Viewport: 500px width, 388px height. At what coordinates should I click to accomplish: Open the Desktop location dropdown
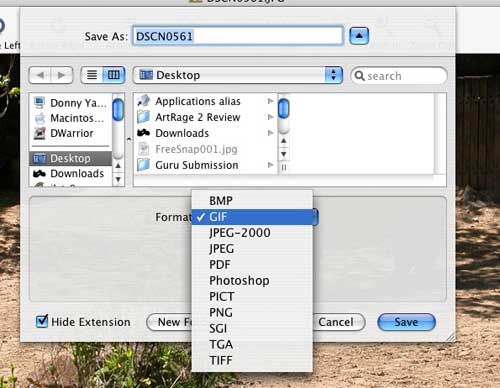tap(238, 75)
